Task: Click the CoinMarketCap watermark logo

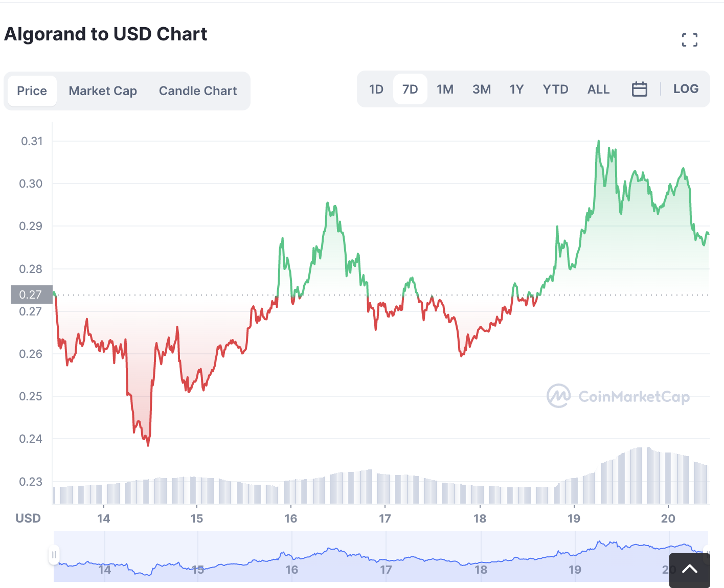Action: tap(618, 396)
